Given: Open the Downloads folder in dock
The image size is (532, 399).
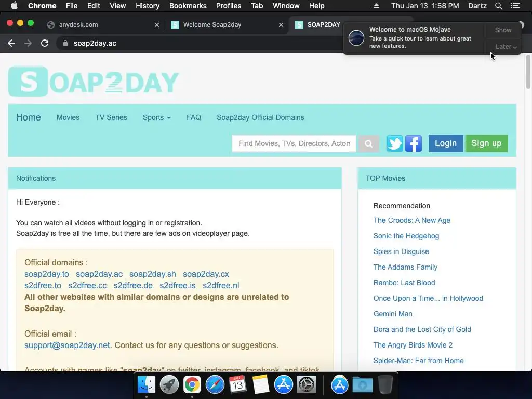Looking at the screenshot, I should point(362,385).
